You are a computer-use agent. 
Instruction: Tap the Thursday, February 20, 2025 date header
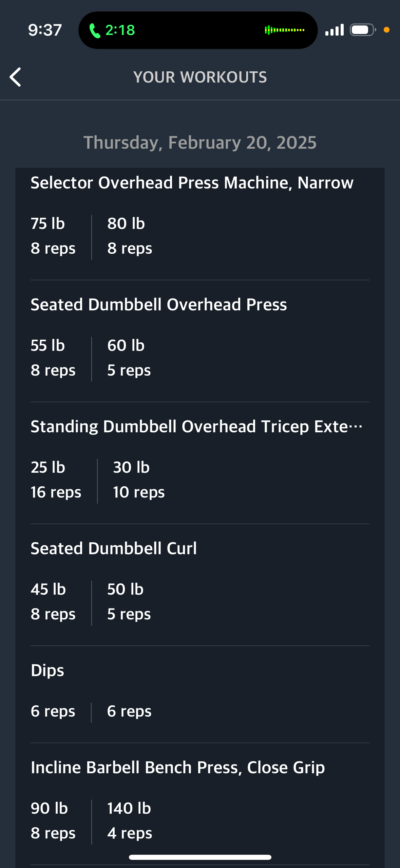(200, 142)
